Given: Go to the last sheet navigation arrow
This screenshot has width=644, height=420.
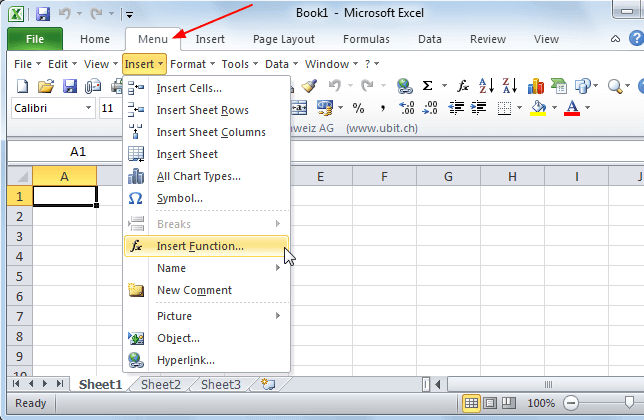Looking at the screenshot, I should pos(60,384).
